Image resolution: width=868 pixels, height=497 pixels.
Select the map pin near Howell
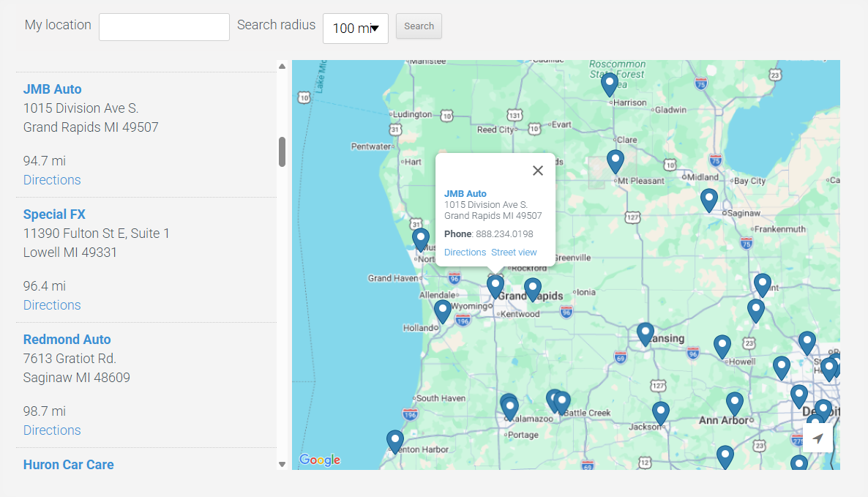click(x=722, y=346)
